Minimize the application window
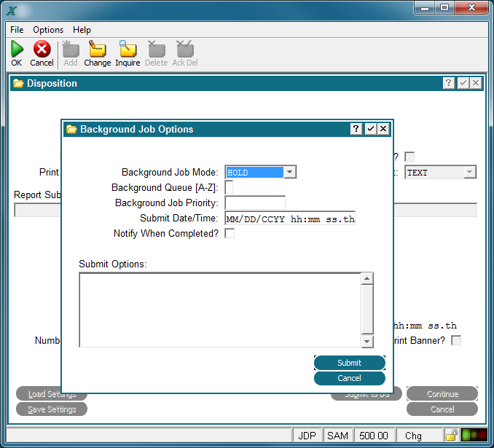Viewport: 494px width, 448px height. coord(425,7)
